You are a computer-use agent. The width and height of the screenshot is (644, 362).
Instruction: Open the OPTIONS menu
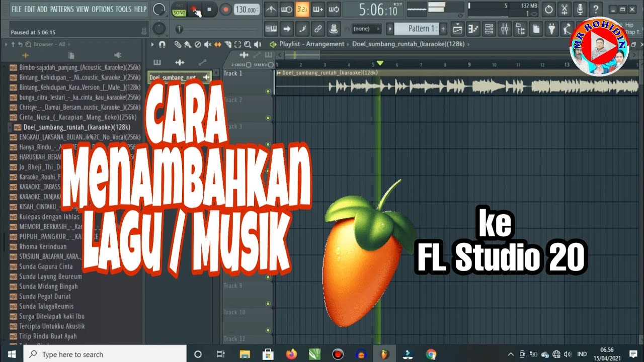coord(103,9)
